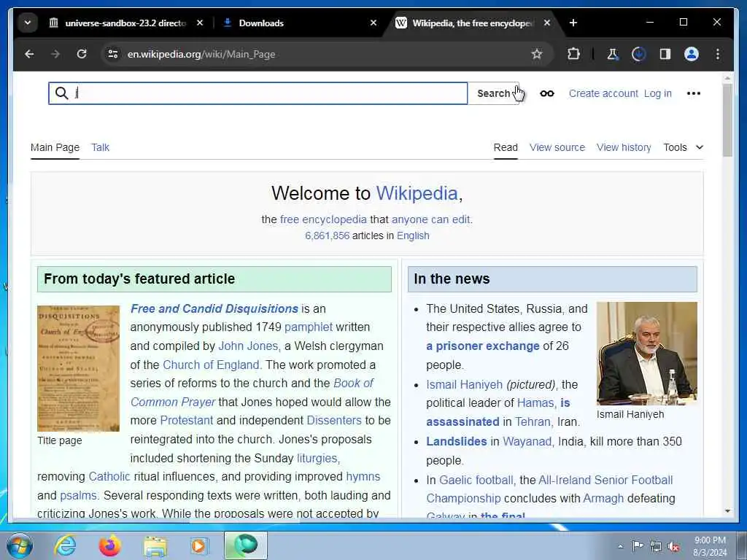Click the Ismail Haniyeh photo thumbnail
The height and width of the screenshot is (560, 747).
(646, 353)
